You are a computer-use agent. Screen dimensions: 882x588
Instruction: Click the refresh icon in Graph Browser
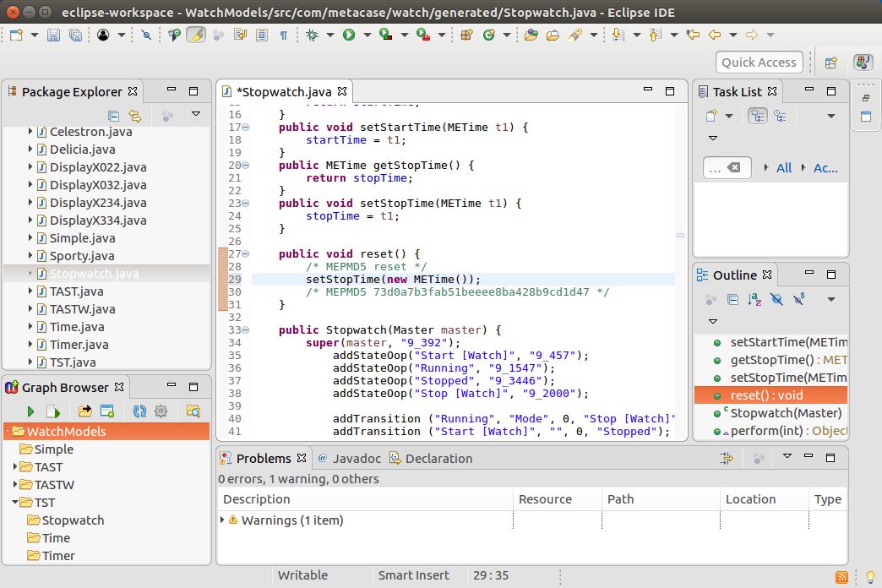point(139,411)
